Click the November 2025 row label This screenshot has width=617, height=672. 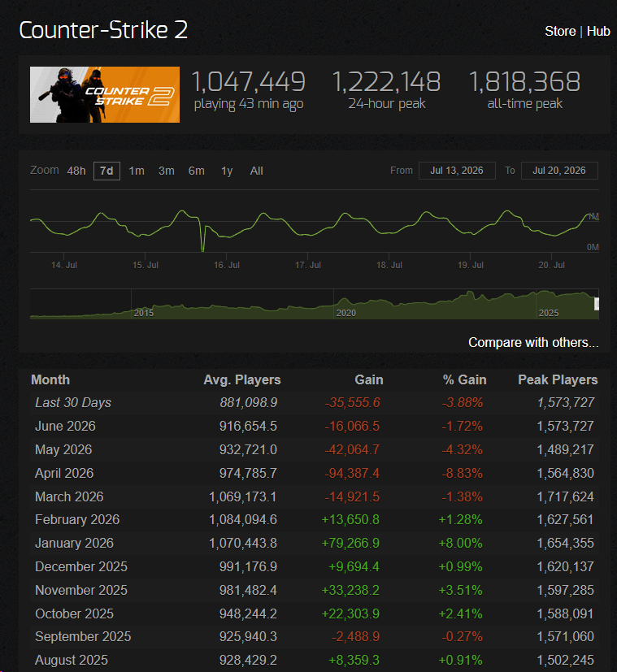point(81,590)
